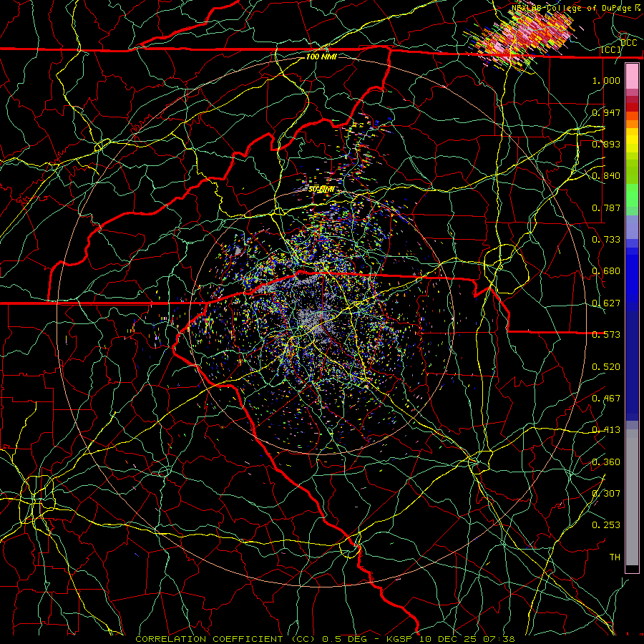This screenshot has width=644, height=644.
Task: Select the 0.360 legend value
Action: point(606,462)
